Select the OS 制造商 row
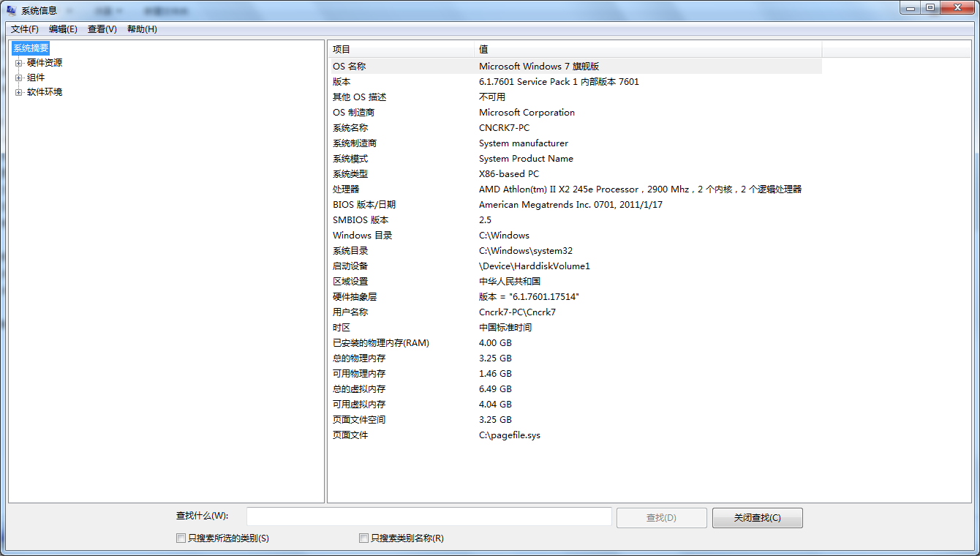This screenshot has width=980, height=556. pos(575,113)
